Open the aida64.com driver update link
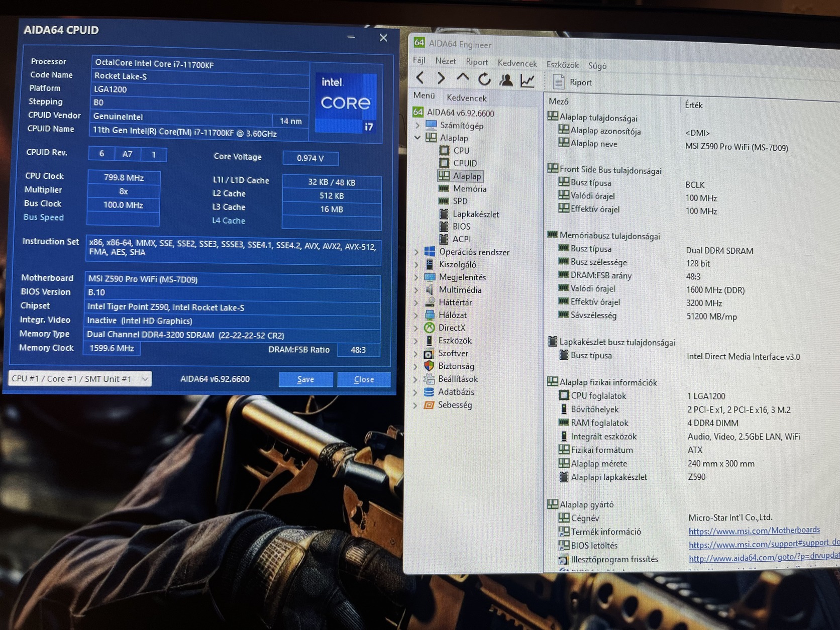 764,557
